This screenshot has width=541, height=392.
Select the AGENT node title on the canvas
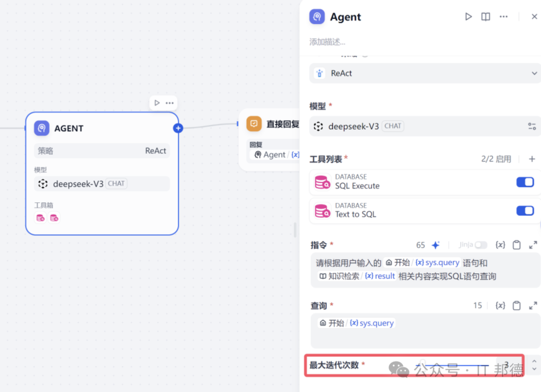click(69, 128)
